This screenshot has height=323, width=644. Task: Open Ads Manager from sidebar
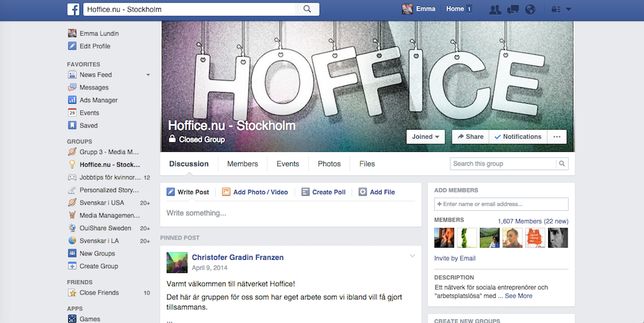pos(98,100)
